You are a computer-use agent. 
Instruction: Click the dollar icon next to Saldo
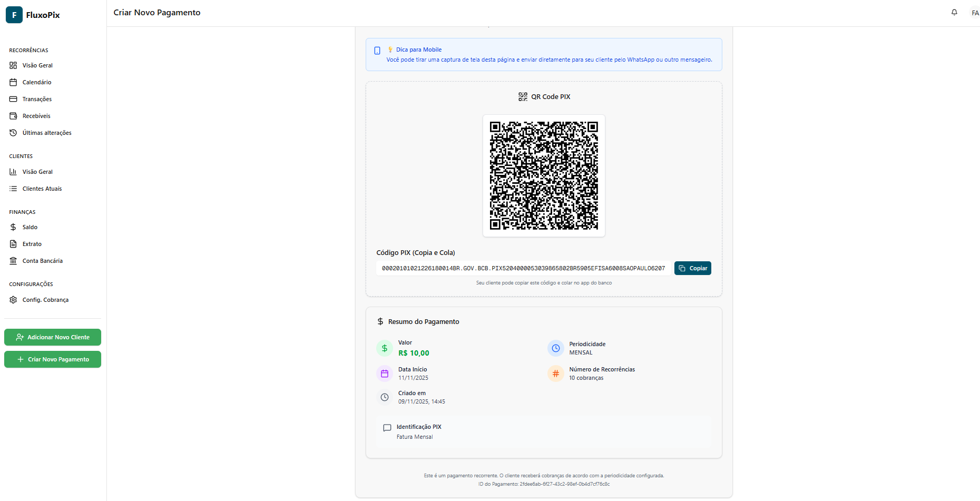[x=13, y=227]
